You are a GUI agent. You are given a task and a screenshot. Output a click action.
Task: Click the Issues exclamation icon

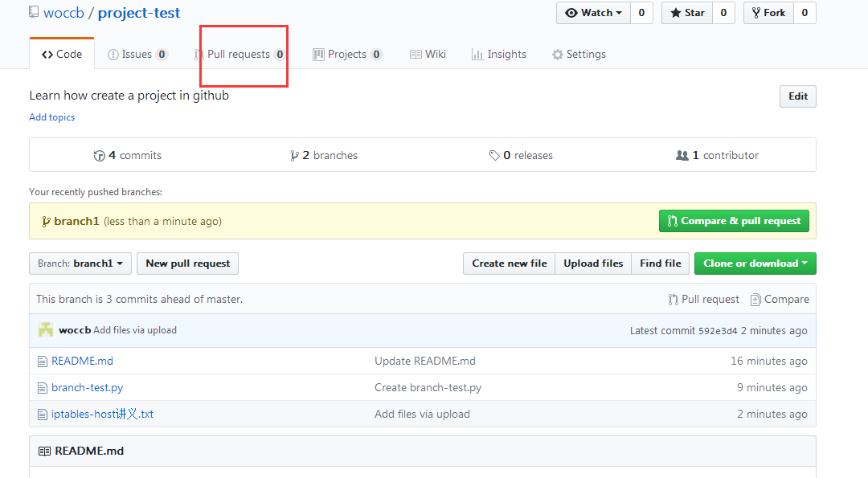point(113,55)
